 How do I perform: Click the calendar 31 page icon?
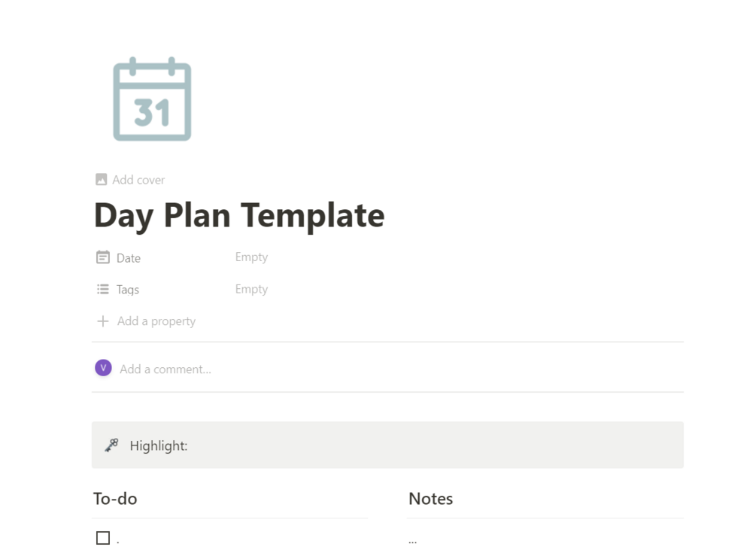tap(152, 99)
